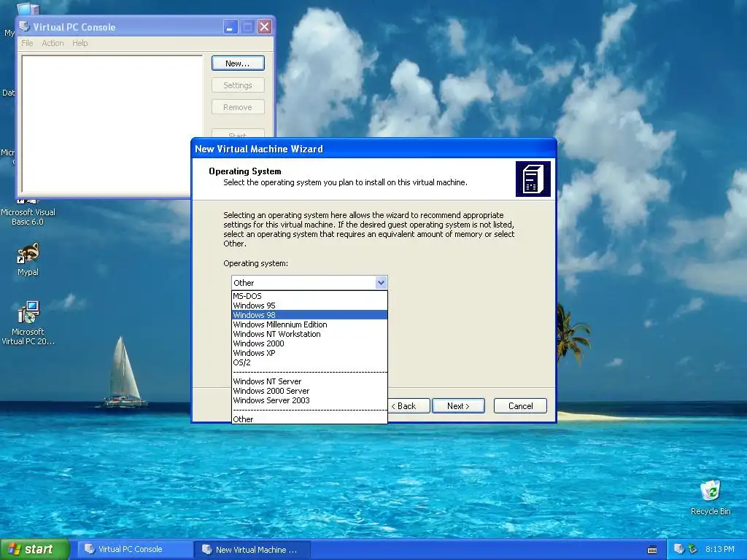Open the Mypal desktop icon
Screen dimensions: 747x560
point(28,259)
